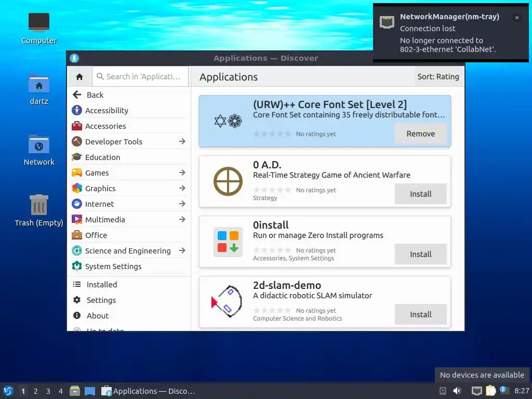Click the Science and Engineering icon

[77, 251]
